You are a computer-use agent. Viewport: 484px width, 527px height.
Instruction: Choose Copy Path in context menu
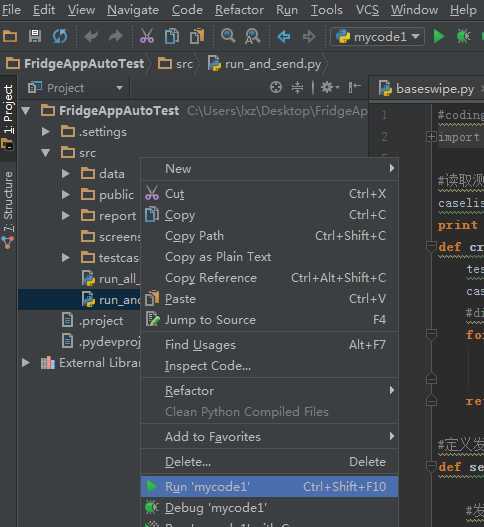pyautogui.click(x=270, y=236)
